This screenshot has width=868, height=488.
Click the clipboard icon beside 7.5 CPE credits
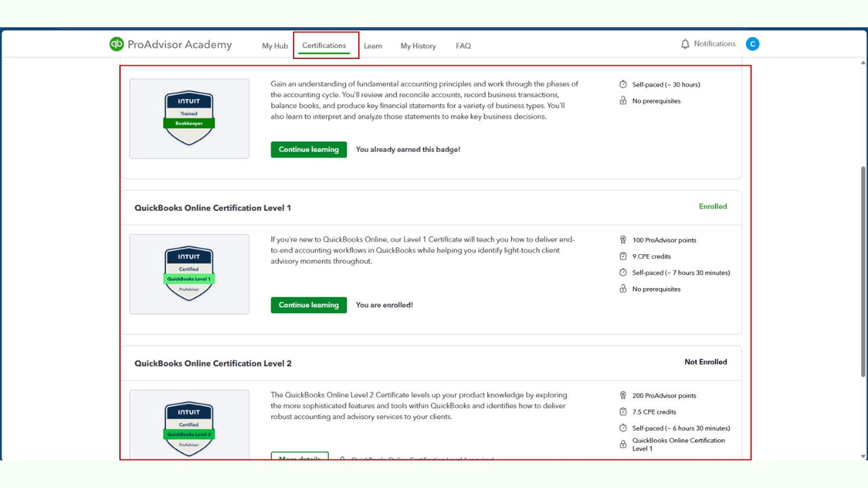pos(623,412)
